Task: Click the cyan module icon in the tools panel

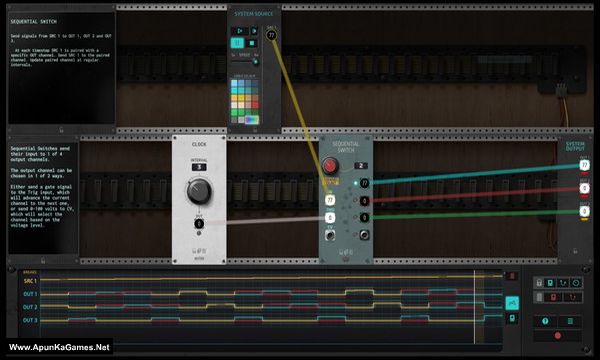Action: [550, 283]
